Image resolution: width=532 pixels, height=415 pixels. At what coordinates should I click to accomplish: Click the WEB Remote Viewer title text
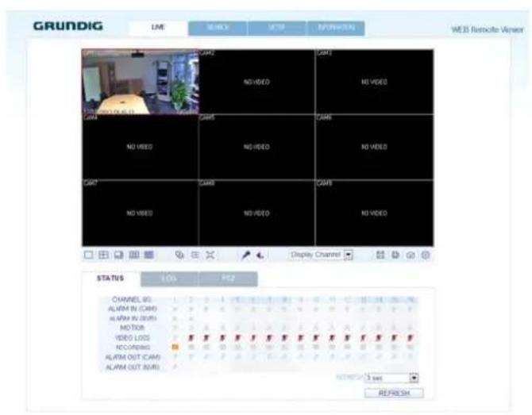tap(488, 29)
